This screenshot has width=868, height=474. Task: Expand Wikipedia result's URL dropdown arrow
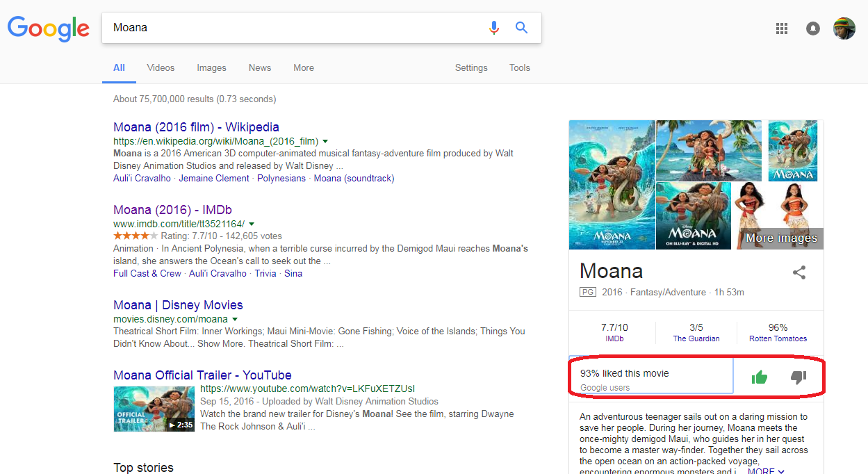[325, 141]
